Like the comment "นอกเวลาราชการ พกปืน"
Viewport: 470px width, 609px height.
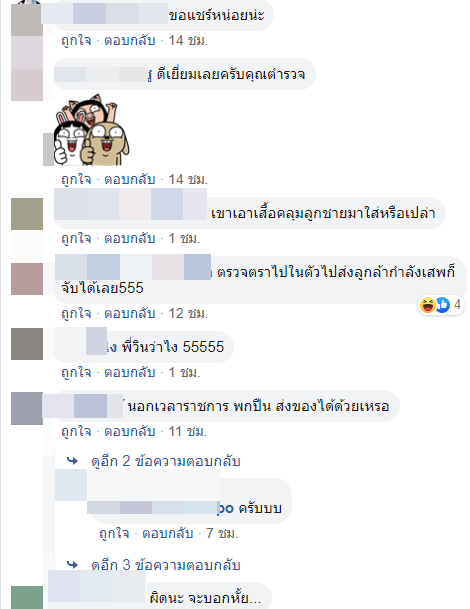[76, 431]
